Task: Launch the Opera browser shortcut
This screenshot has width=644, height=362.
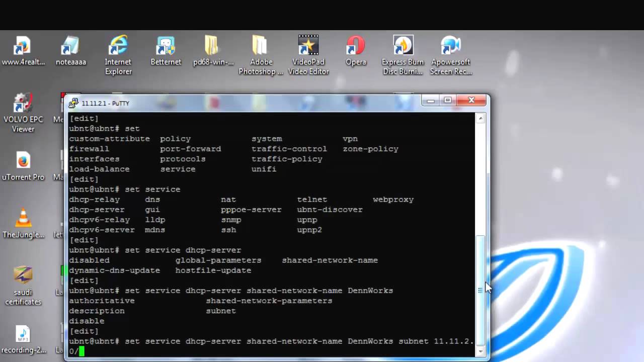Action: pyautogui.click(x=356, y=51)
